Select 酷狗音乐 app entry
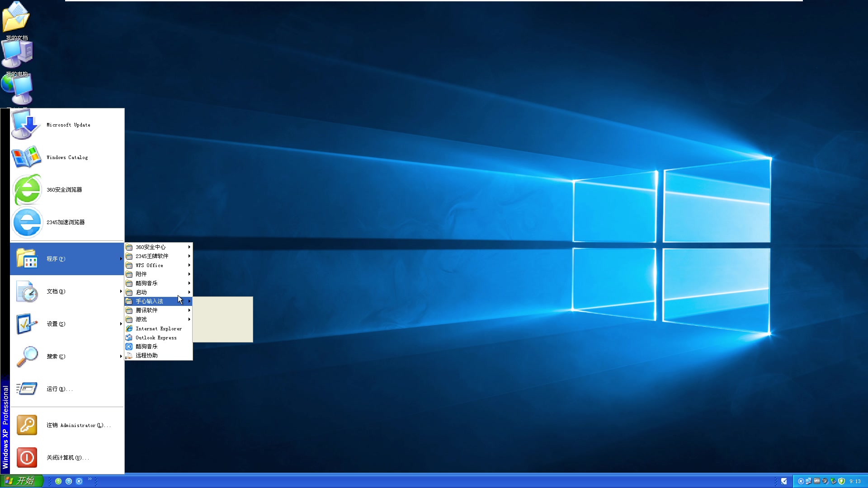 coord(146,346)
